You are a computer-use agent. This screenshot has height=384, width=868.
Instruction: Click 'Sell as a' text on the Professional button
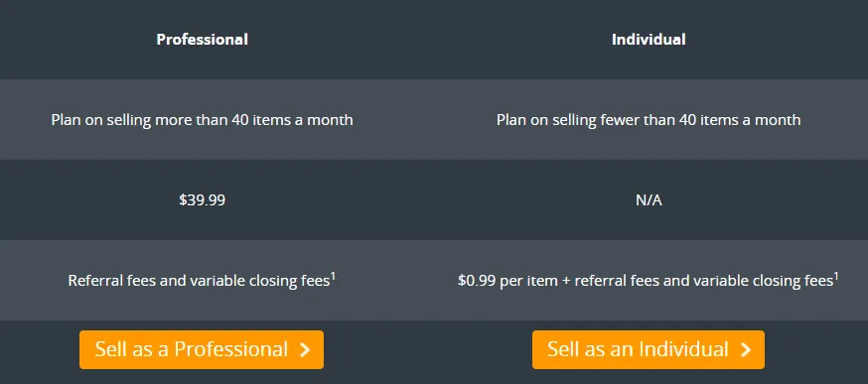coord(133,349)
